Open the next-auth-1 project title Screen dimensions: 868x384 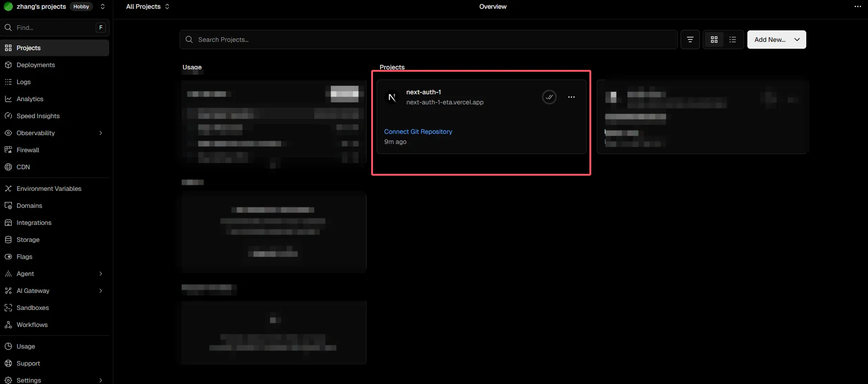(424, 92)
